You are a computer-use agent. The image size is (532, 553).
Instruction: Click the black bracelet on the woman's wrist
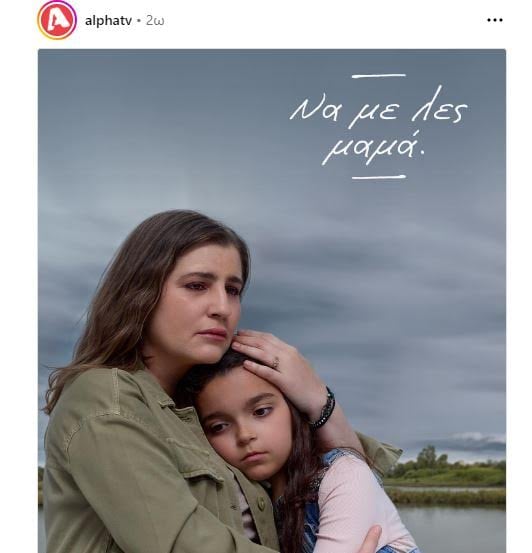coord(324,408)
